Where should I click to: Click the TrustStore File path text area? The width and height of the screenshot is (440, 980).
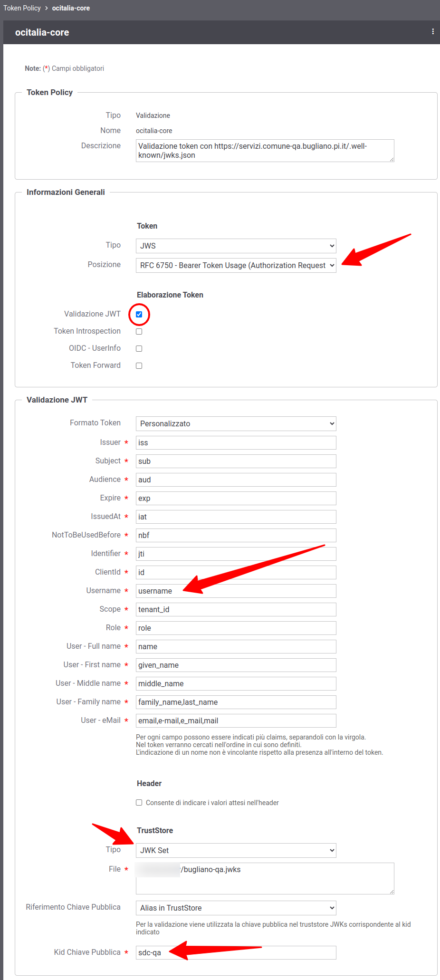coord(265,878)
